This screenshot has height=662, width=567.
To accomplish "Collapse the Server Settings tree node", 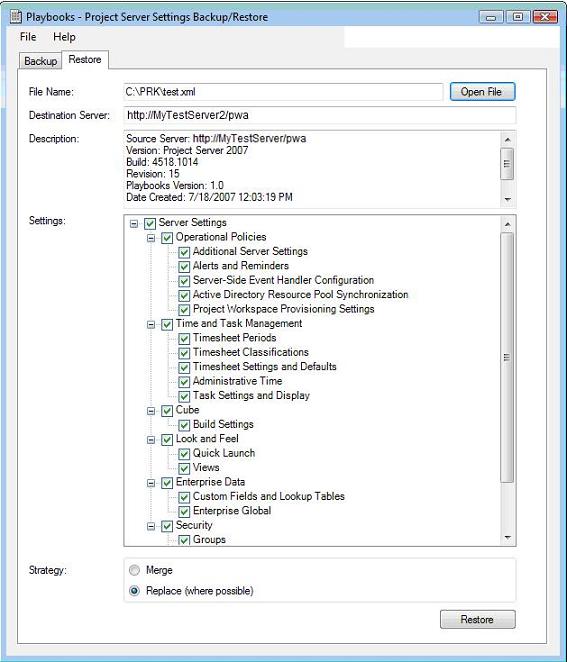I will [x=134, y=223].
